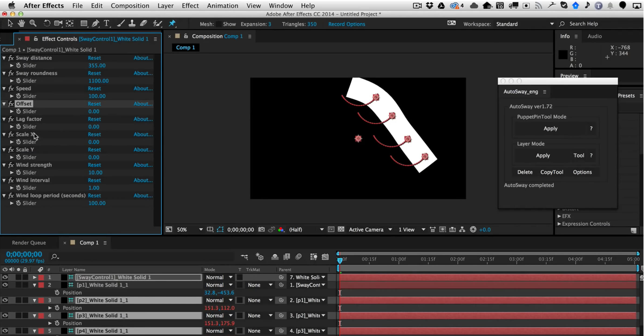644x336 pixels.
Task: Toggle transparency grid in viewer
Action: tap(341, 230)
